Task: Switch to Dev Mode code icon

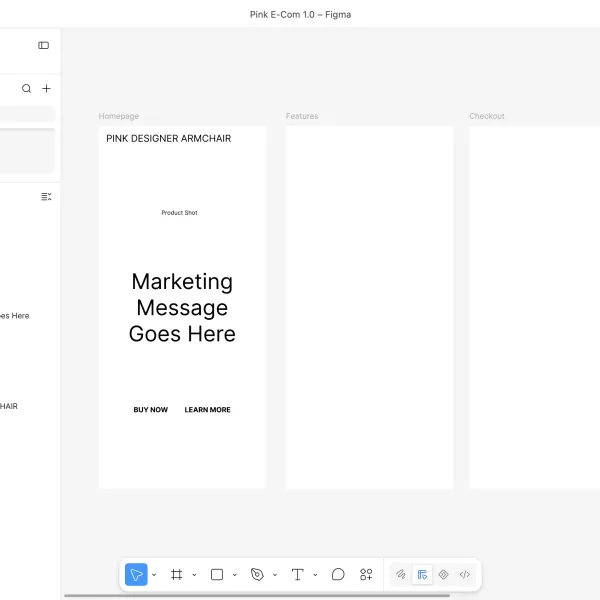Action: [x=465, y=574]
